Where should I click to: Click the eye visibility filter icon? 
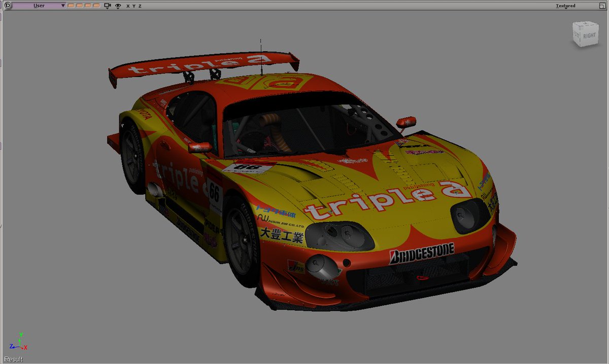[x=118, y=5]
